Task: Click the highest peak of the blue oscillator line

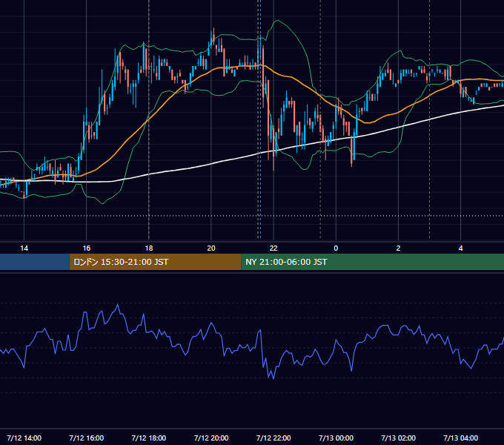Action: tap(118, 304)
